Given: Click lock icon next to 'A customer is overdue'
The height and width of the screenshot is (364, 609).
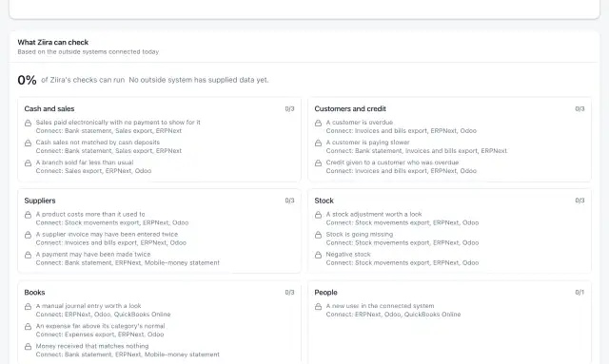Looking at the screenshot, I should click(x=318, y=123).
